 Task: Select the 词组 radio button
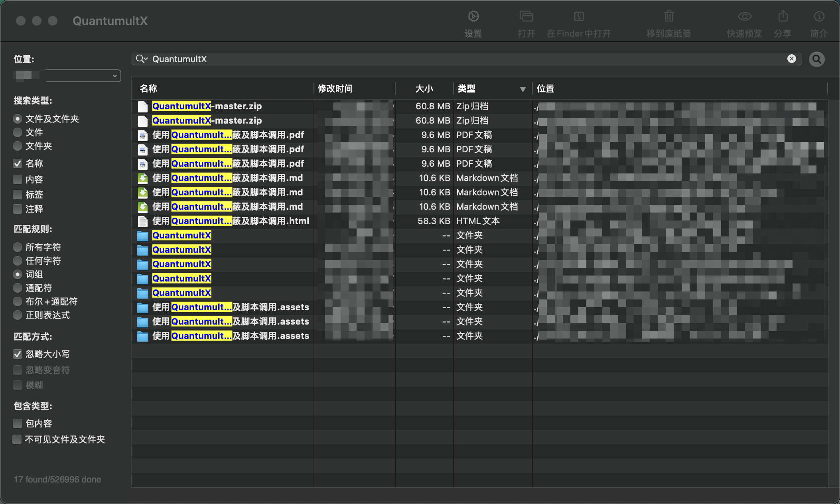point(18,274)
